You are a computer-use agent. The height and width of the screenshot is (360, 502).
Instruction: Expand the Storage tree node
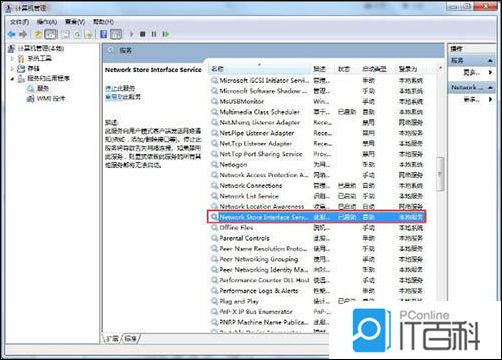click(x=13, y=69)
